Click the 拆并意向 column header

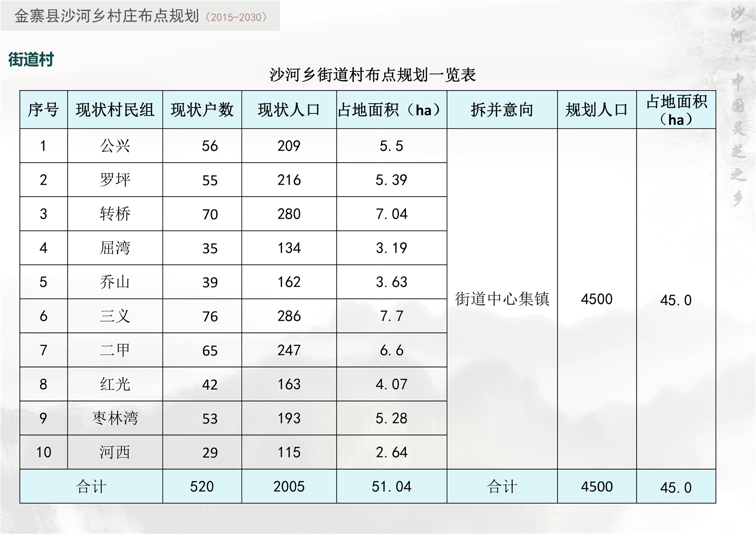[502, 110]
